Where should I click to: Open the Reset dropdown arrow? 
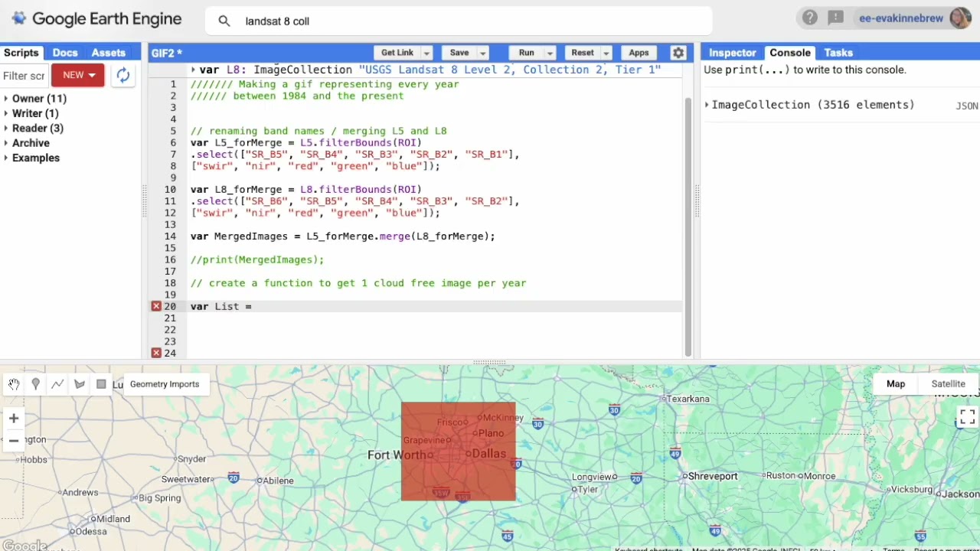click(606, 53)
